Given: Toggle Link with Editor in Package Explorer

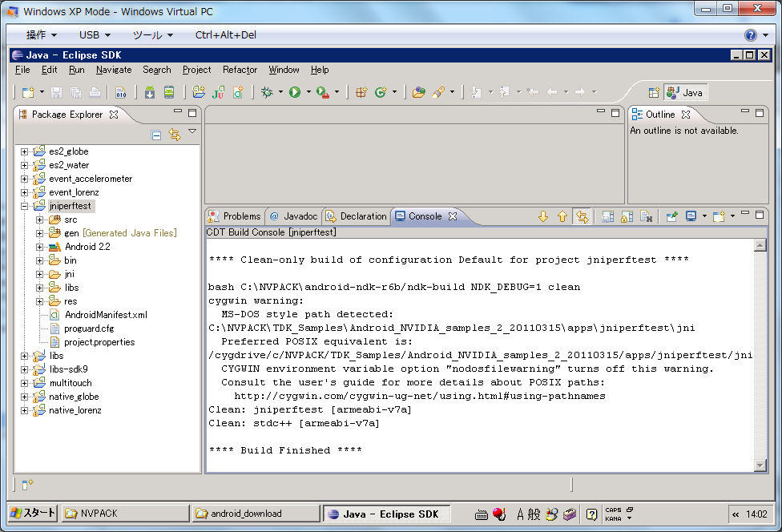Looking at the screenshot, I should point(174,135).
